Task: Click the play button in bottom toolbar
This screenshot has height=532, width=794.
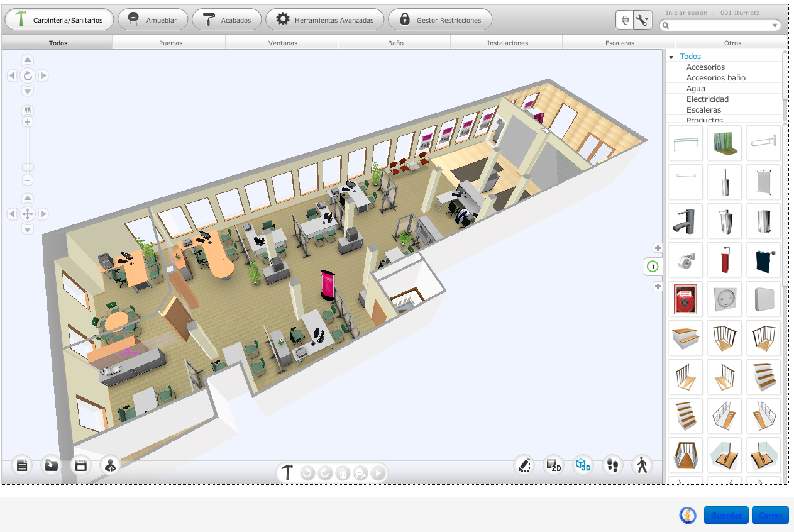Action: (378, 473)
